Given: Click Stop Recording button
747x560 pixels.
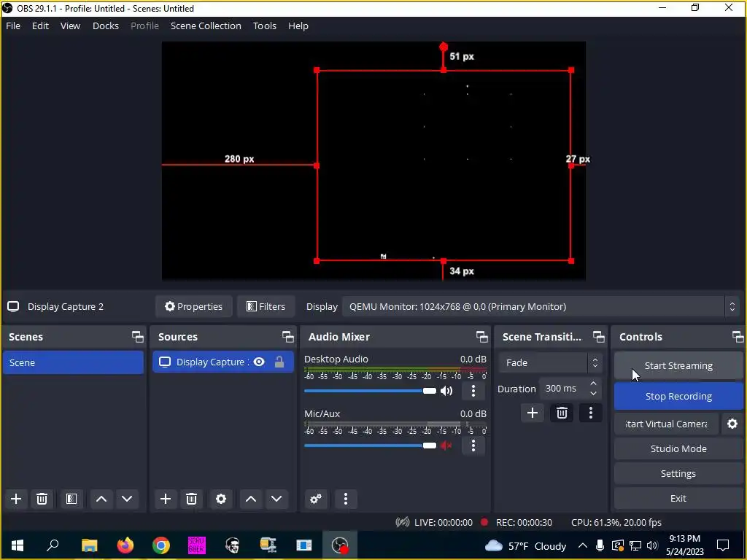Looking at the screenshot, I should (x=678, y=396).
